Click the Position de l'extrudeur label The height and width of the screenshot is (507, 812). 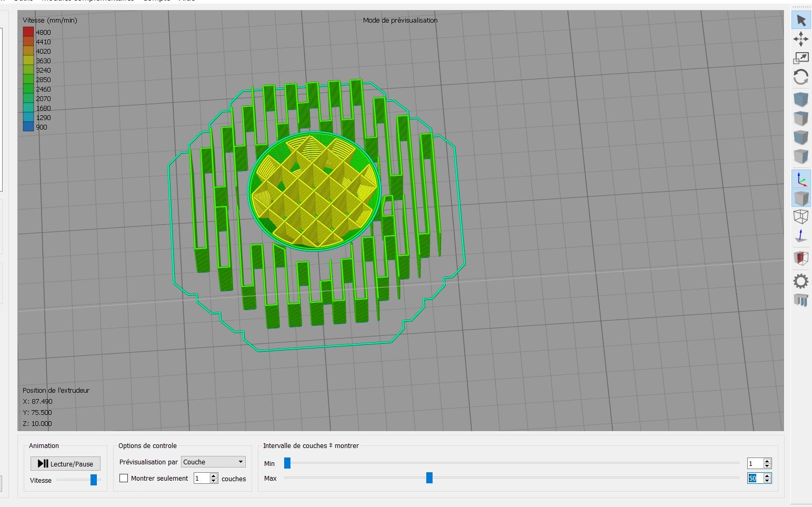(x=56, y=390)
